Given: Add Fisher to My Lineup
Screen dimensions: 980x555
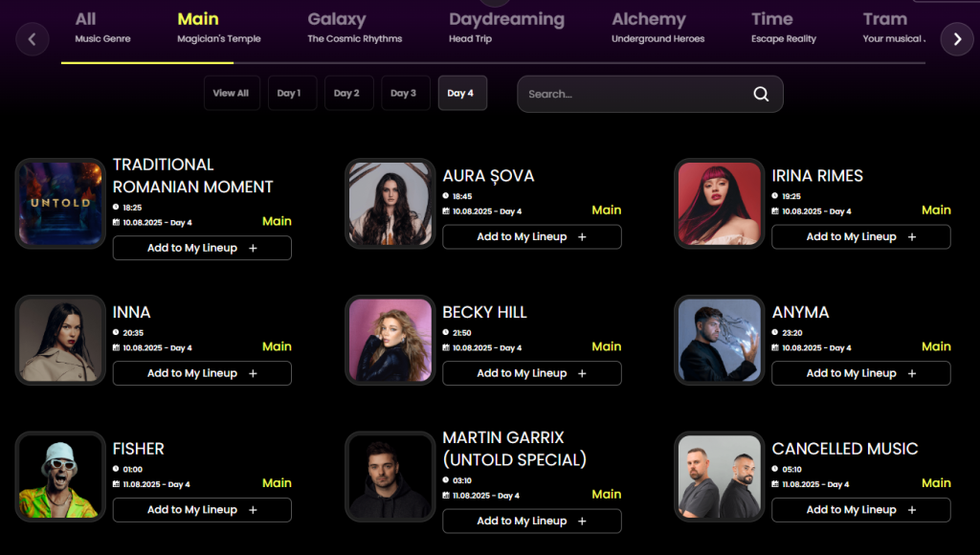Looking at the screenshot, I should (202, 510).
